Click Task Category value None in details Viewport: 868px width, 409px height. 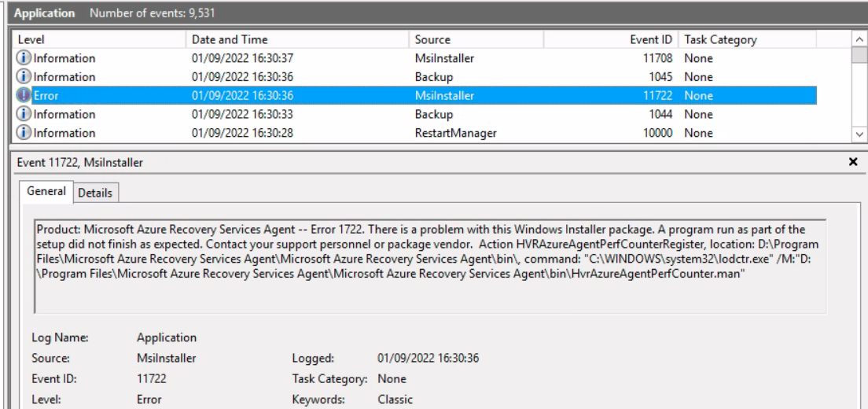[392, 379]
